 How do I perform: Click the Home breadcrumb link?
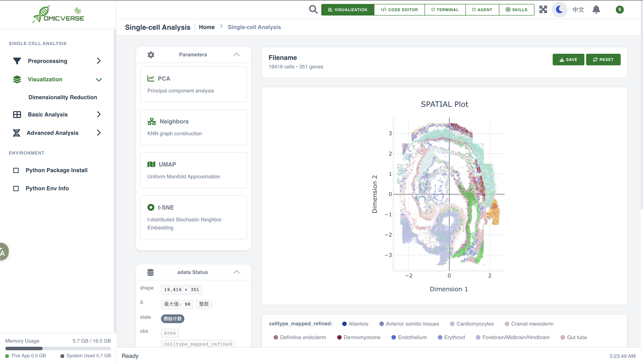tap(207, 27)
